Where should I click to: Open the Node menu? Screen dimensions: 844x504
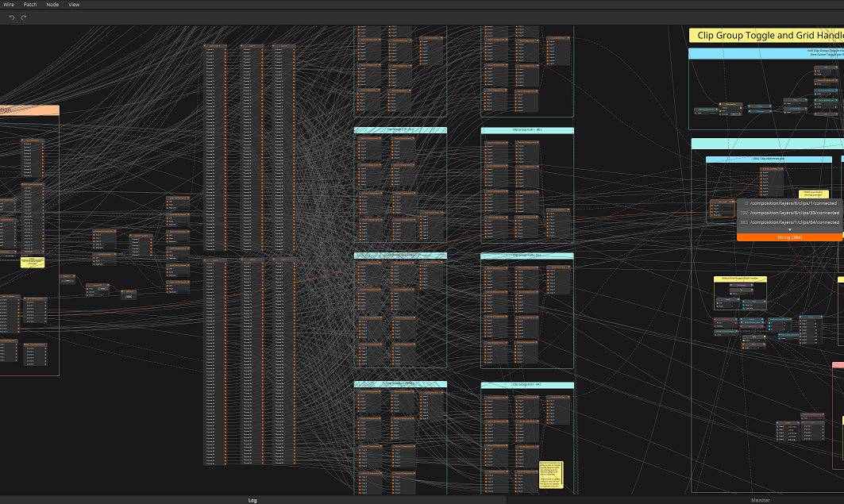(x=52, y=5)
